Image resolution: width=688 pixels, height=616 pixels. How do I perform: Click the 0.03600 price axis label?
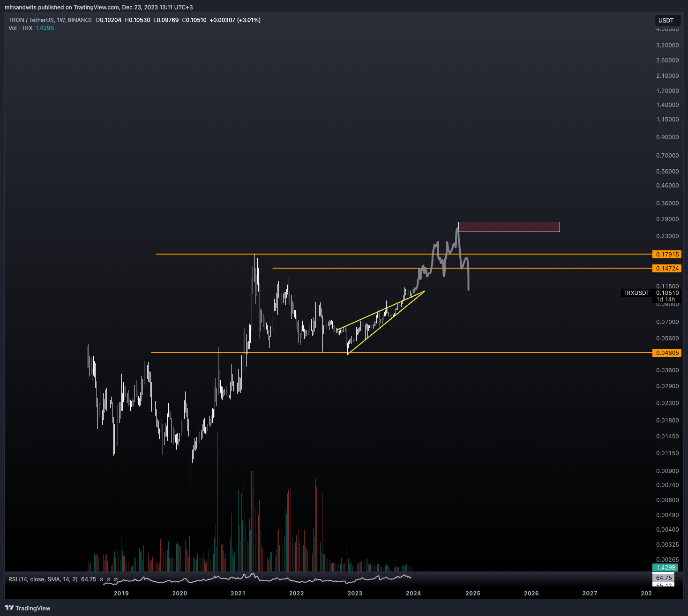pos(667,370)
